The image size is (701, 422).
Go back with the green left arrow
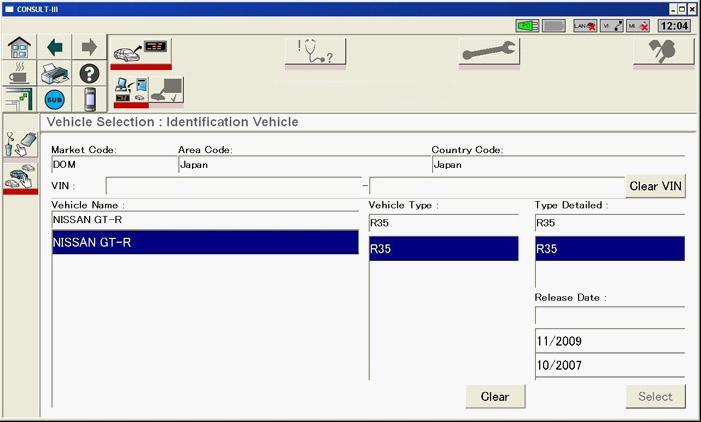coord(54,48)
